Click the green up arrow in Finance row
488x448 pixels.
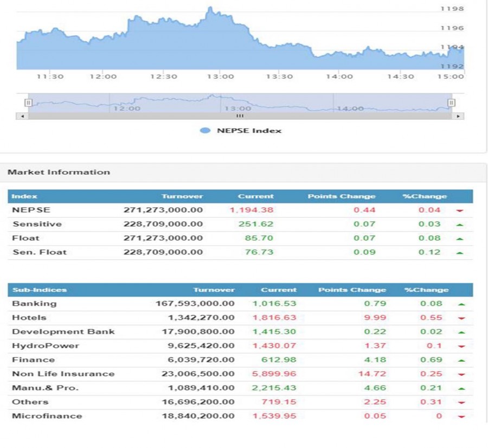pos(461,360)
